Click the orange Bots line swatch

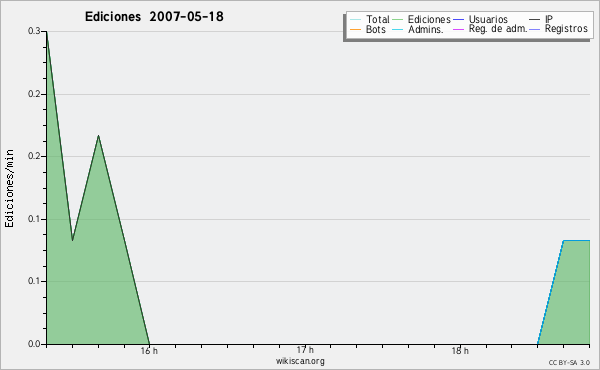(x=355, y=29)
